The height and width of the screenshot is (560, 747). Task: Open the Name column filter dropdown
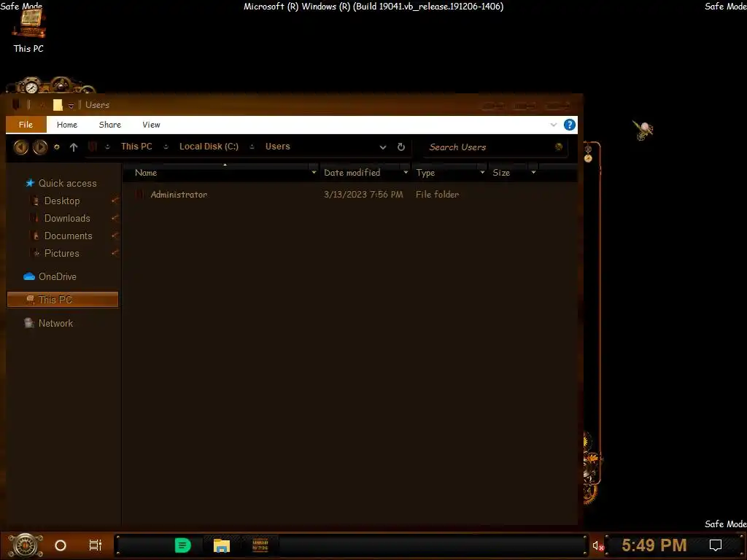314,172
